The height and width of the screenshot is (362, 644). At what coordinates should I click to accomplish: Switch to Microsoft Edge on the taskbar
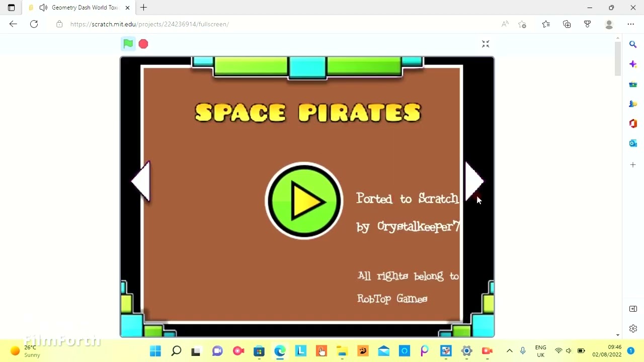click(x=280, y=351)
